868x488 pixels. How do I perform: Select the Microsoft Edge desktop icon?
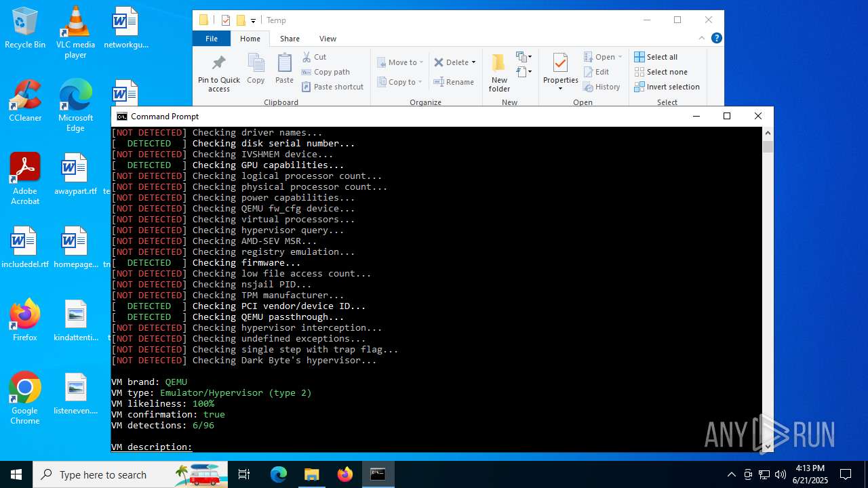click(75, 106)
